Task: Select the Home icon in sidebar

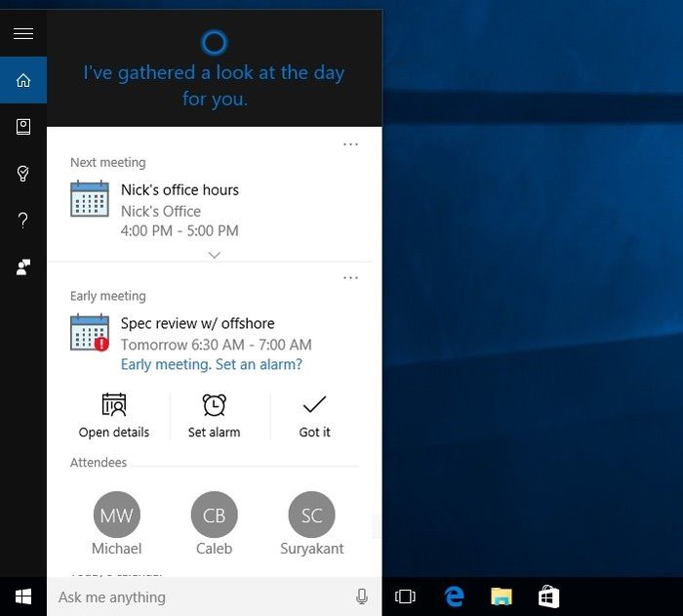Action: tap(23, 80)
